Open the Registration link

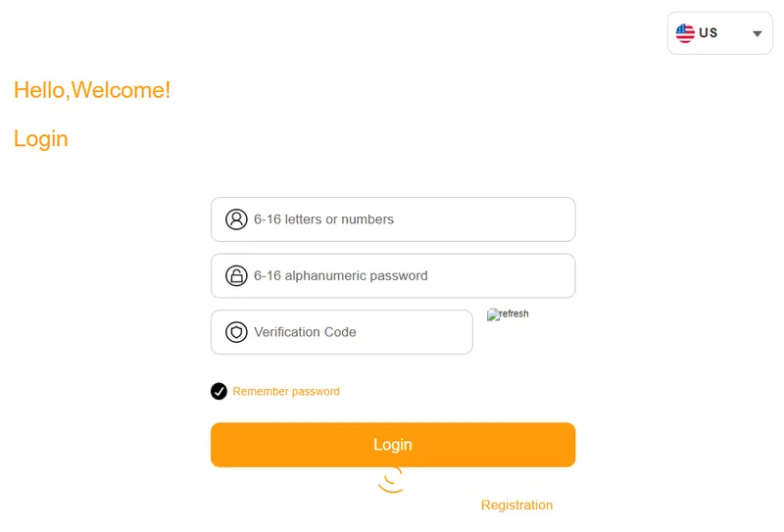[x=516, y=505]
